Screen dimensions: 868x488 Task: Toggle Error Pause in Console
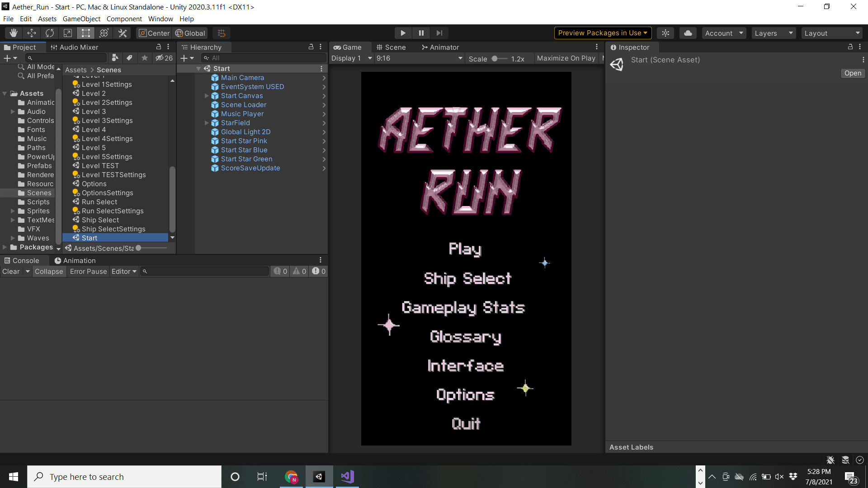point(88,271)
